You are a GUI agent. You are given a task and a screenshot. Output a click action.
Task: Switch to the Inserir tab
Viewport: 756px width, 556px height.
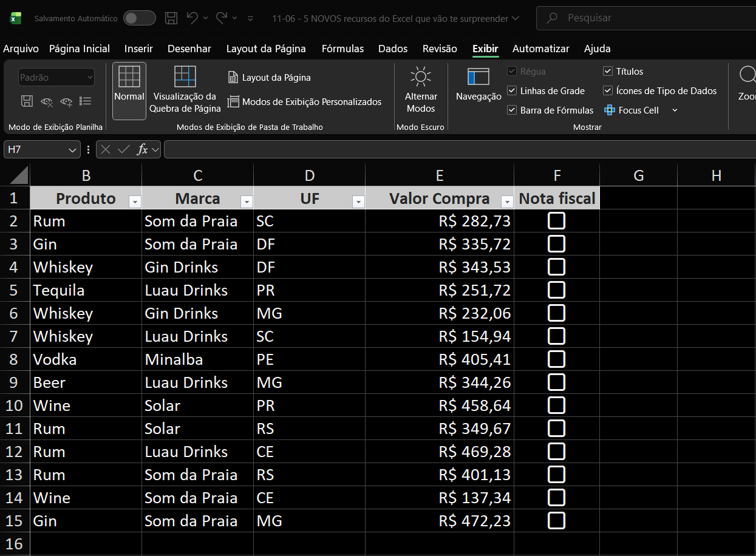click(138, 49)
